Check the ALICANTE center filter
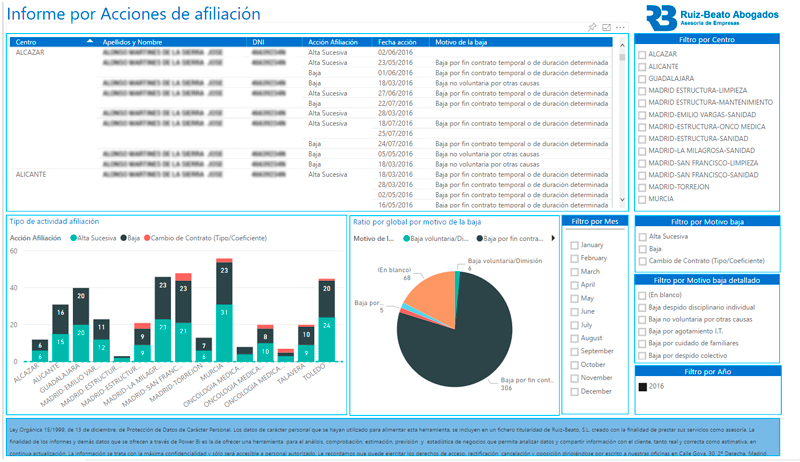Image resolution: width=800 pixels, height=462 pixels. [x=643, y=66]
